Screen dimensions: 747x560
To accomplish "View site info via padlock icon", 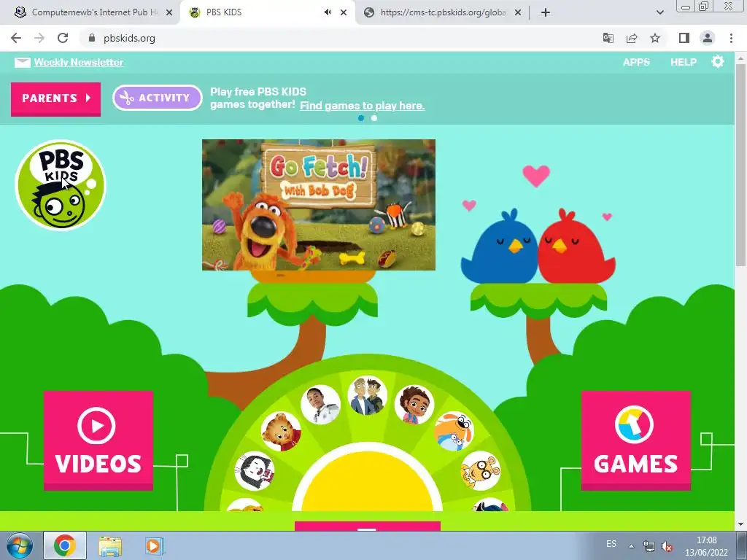I will [x=92, y=38].
